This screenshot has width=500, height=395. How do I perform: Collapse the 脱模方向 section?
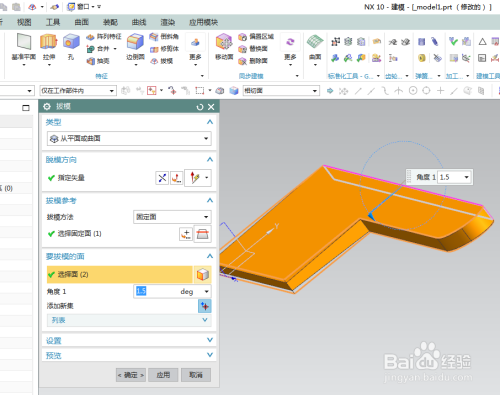[x=210, y=160]
